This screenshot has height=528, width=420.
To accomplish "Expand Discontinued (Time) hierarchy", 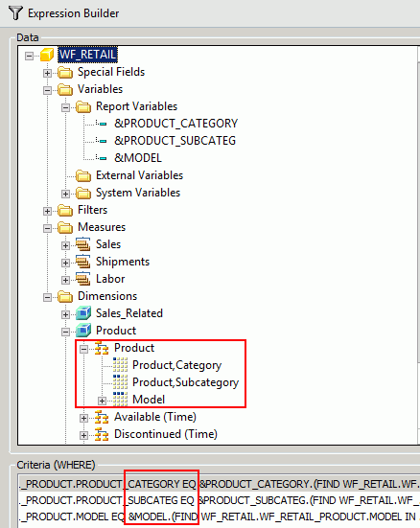I will point(83,435).
